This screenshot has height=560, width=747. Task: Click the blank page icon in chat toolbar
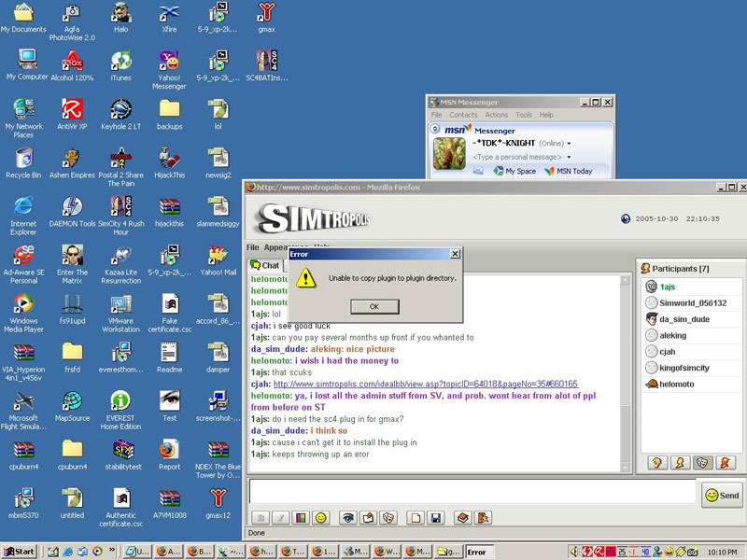[x=416, y=518]
